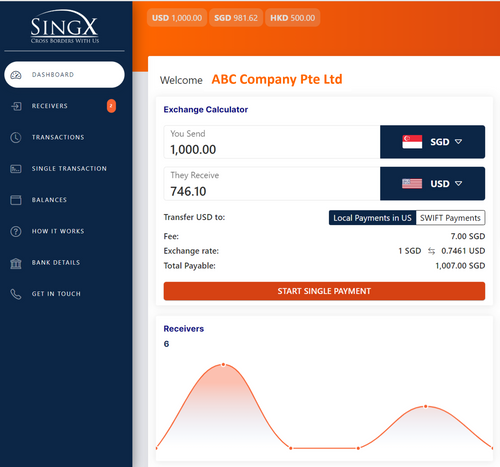
Task: Click the Receivers notification badge
Action: point(111,106)
